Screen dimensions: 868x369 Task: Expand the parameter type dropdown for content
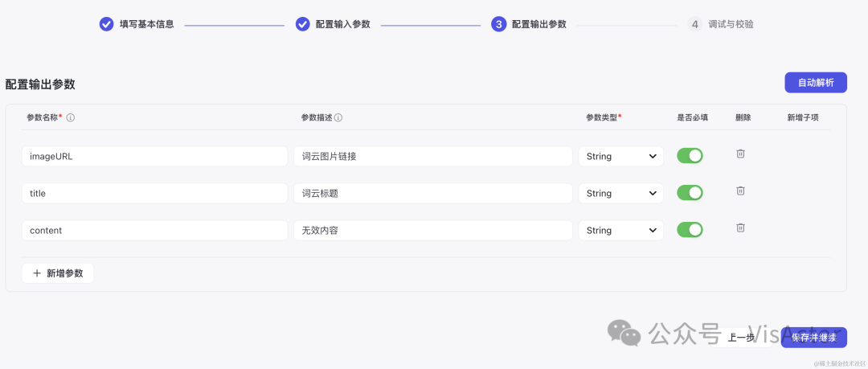620,231
